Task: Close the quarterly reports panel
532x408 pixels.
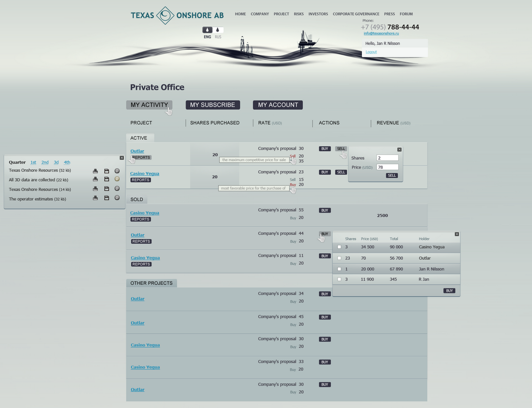Action: [122, 158]
